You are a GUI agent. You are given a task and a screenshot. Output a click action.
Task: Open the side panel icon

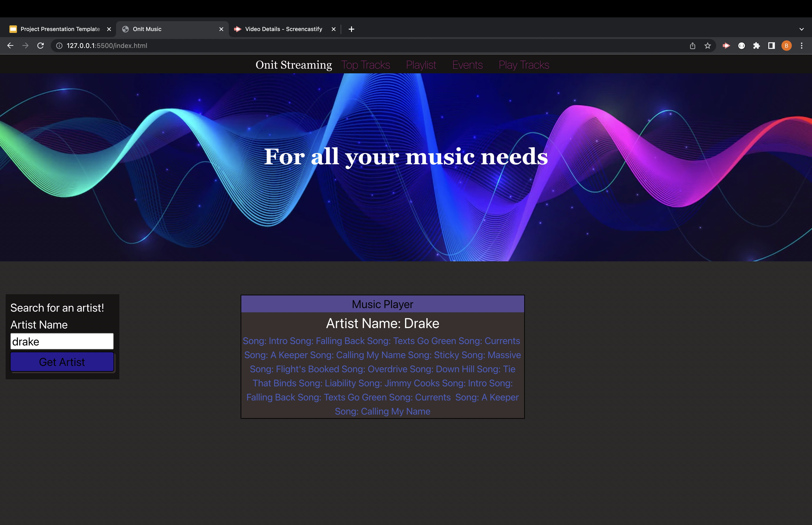(771, 45)
